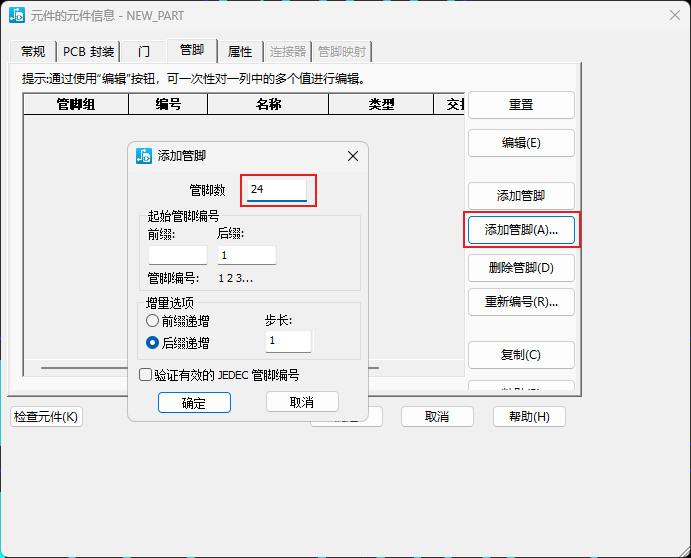
Task: Click the 后缀 text box
Action: click(x=246, y=255)
